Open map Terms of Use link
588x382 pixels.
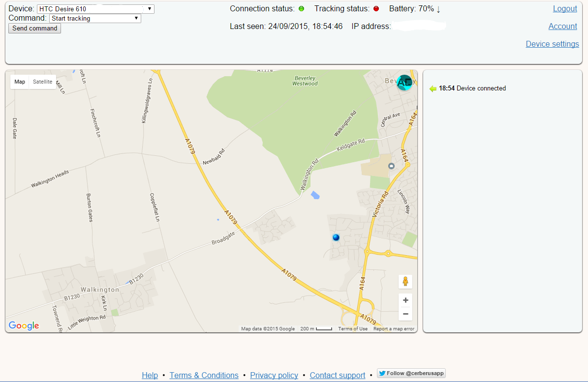[353, 329]
